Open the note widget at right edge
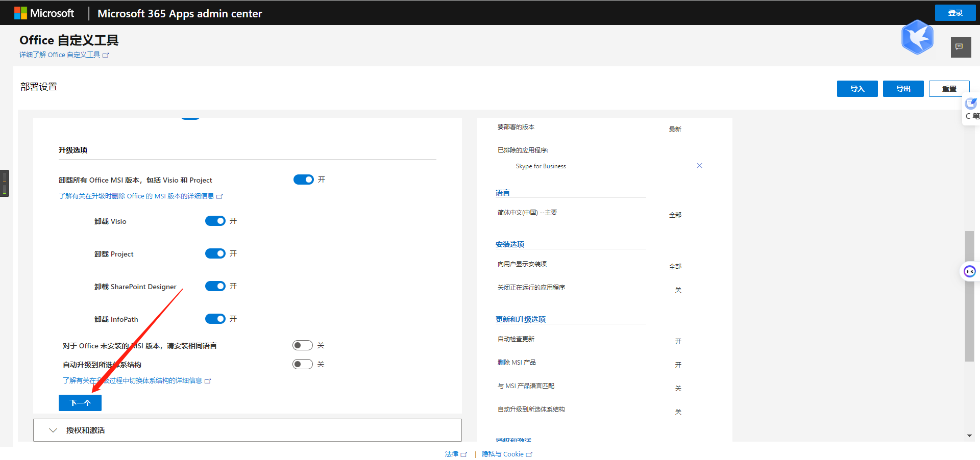980x460 pixels. [971, 109]
